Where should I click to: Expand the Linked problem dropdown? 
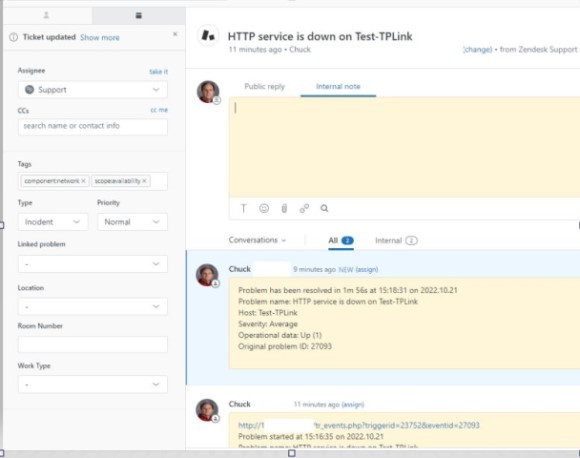92,264
